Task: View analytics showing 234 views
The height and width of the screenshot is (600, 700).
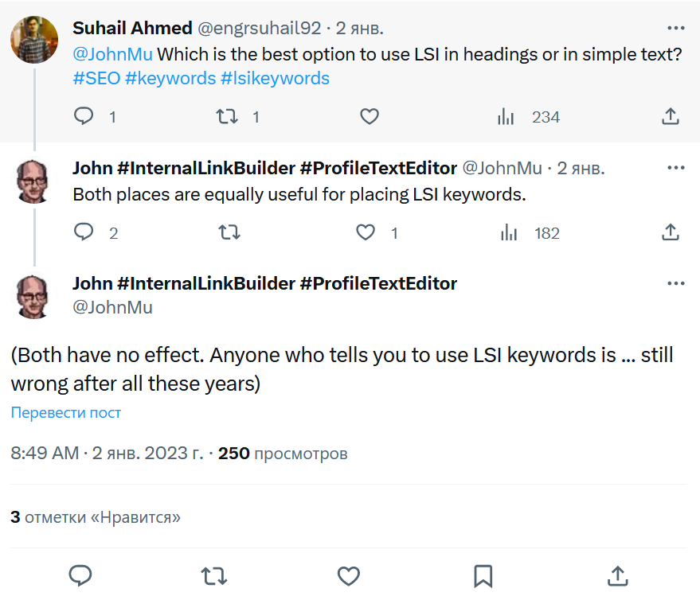Action: tap(506, 117)
